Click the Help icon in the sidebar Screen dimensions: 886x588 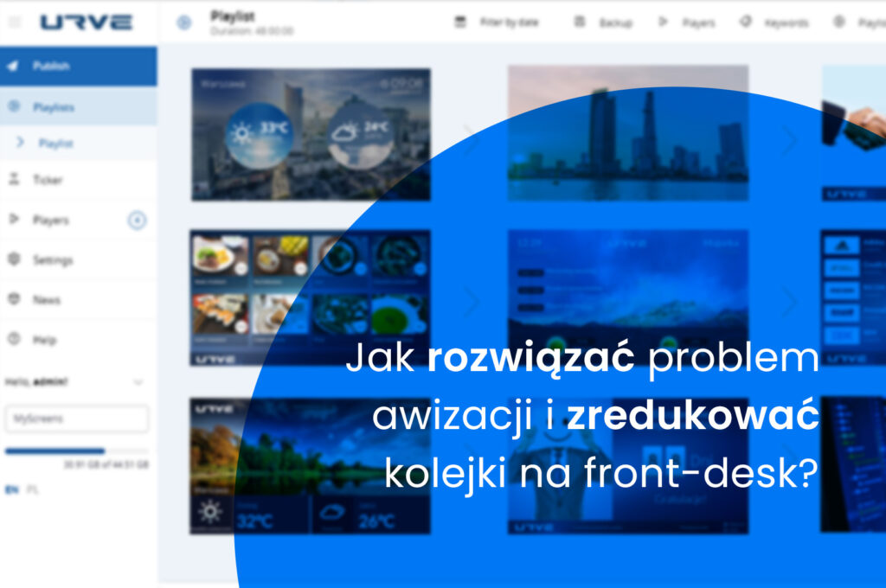pos(13,340)
